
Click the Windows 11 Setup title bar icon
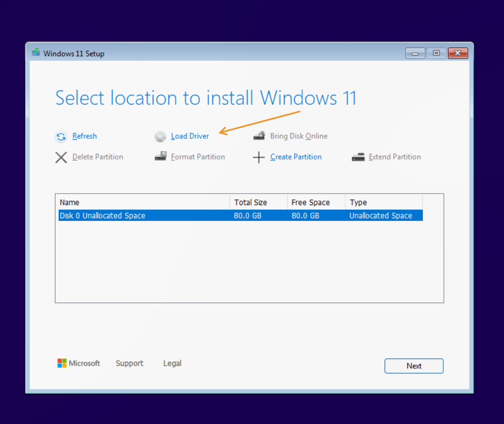coord(36,53)
